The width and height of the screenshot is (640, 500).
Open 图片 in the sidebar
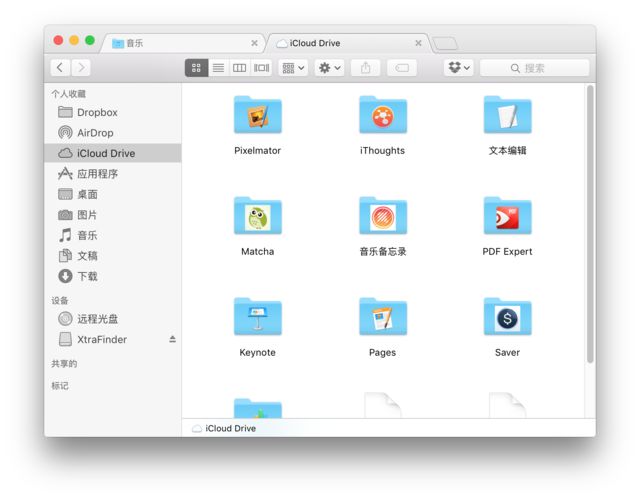coord(113,215)
